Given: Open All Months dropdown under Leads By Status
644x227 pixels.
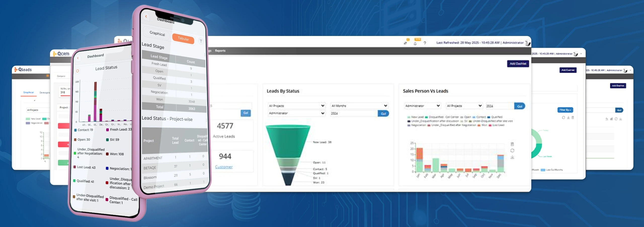Looking at the screenshot, I should point(359,106).
